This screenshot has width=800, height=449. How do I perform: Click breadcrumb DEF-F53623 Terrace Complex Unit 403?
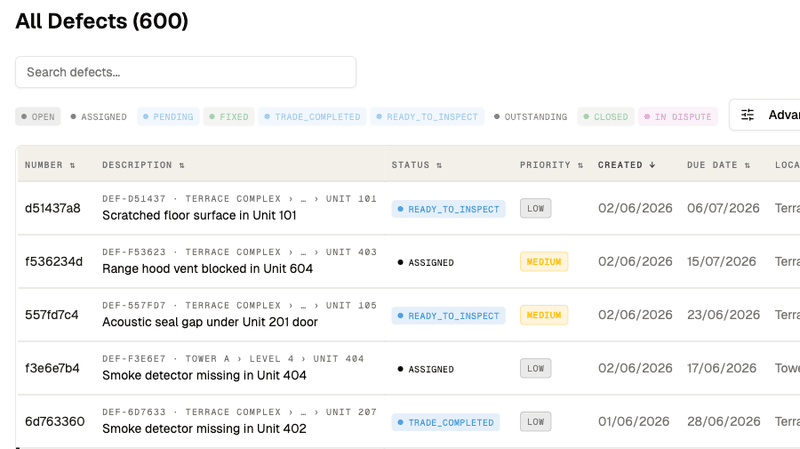coord(239,252)
